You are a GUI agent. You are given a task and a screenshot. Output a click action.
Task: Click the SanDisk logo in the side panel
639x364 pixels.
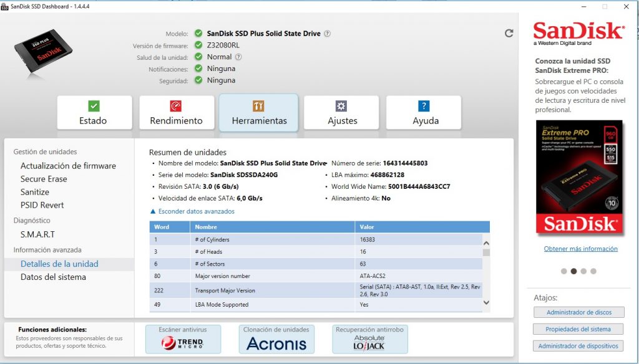(578, 33)
